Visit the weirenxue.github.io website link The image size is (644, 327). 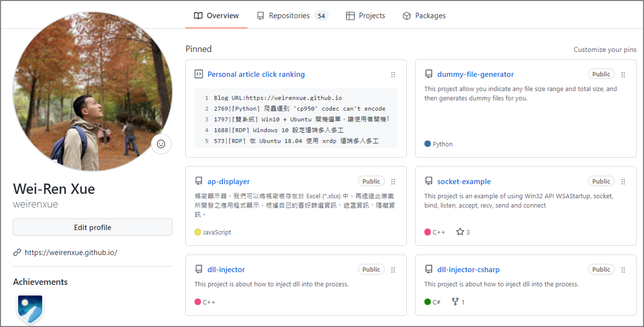pos(71,252)
